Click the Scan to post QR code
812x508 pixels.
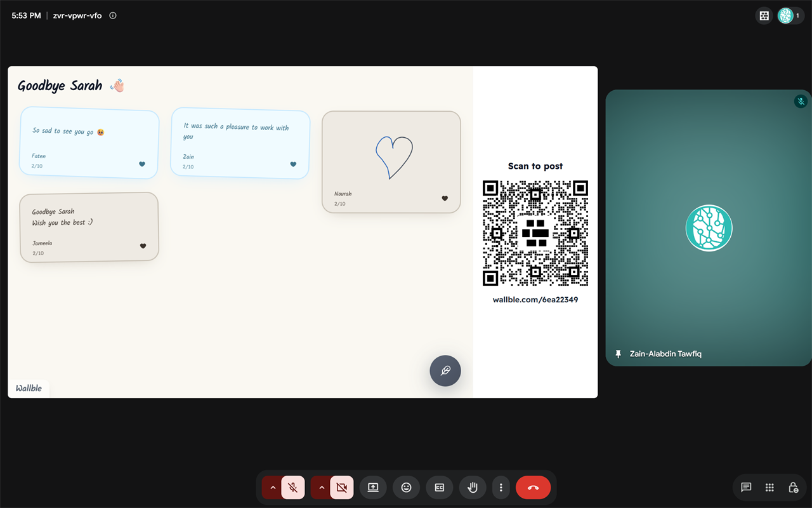(x=535, y=233)
